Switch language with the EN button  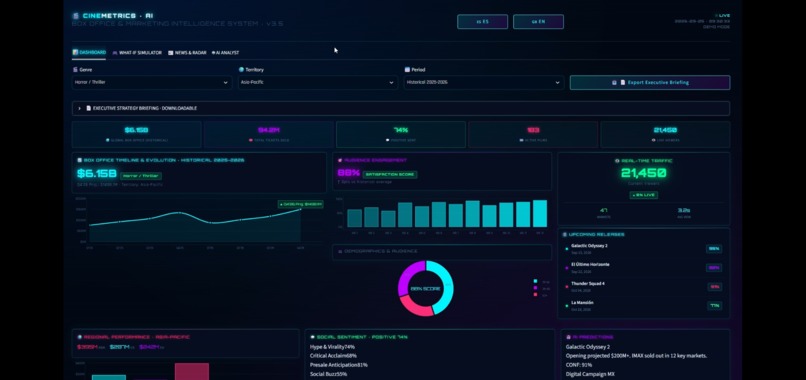coord(538,22)
